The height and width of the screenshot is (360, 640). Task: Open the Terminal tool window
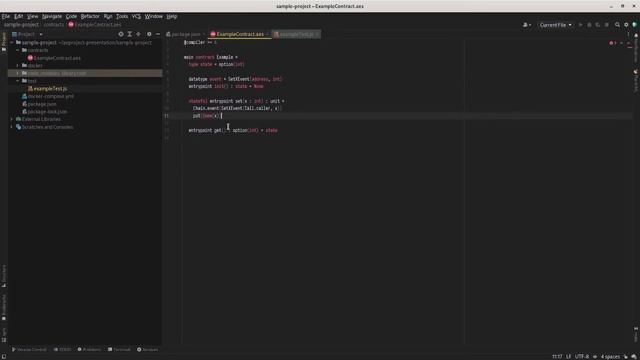click(x=119, y=350)
